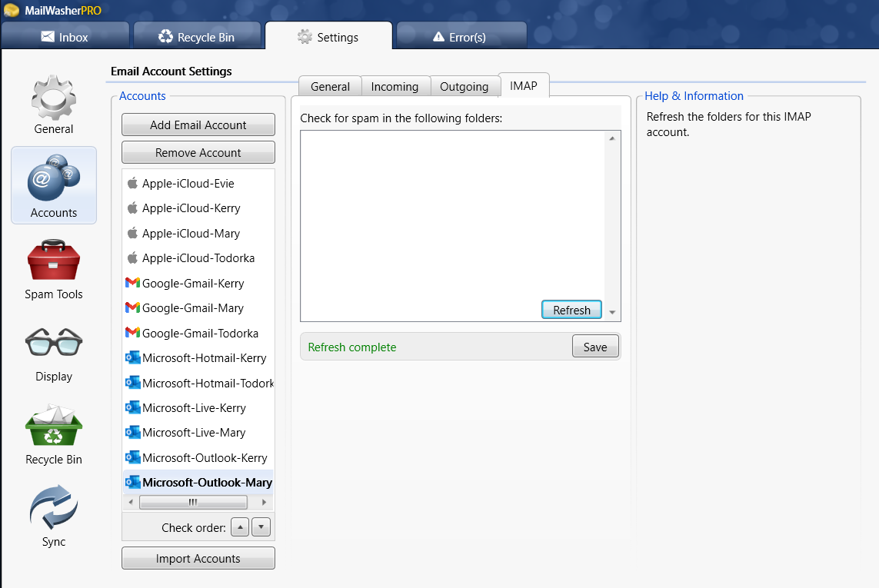Click Add Email Account button
Image resolution: width=879 pixels, height=588 pixels.
coord(198,125)
